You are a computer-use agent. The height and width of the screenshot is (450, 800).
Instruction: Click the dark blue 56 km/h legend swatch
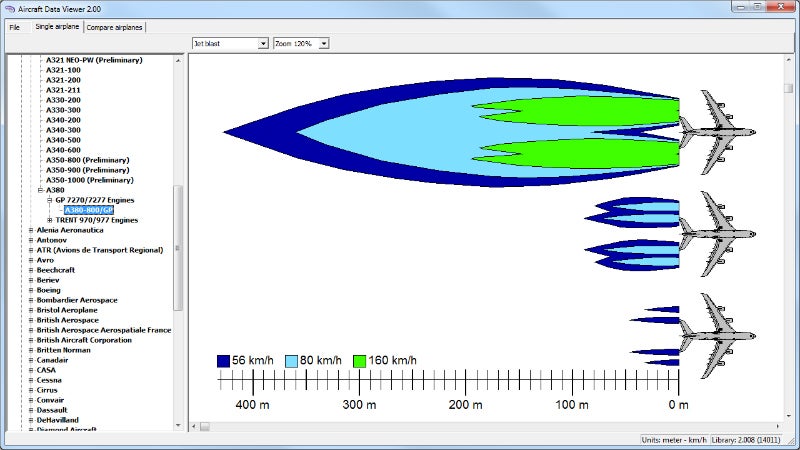click(x=224, y=361)
